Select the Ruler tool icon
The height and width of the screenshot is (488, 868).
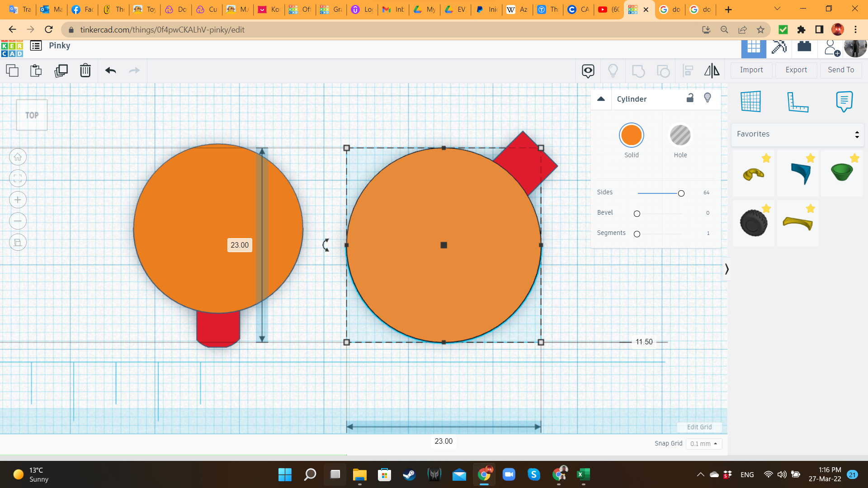[x=797, y=101]
